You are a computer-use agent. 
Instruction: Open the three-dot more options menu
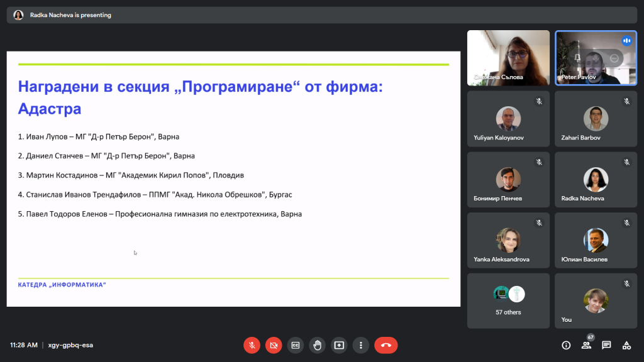point(360,345)
